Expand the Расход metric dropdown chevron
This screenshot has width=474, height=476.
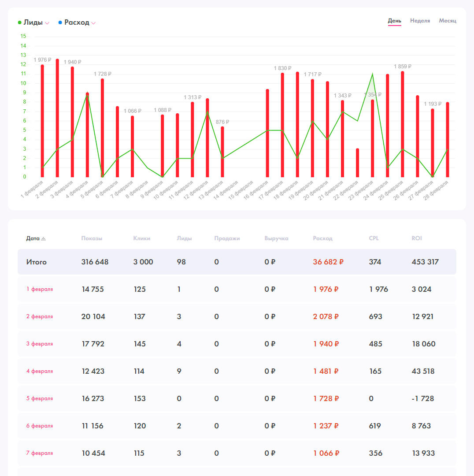(93, 23)
